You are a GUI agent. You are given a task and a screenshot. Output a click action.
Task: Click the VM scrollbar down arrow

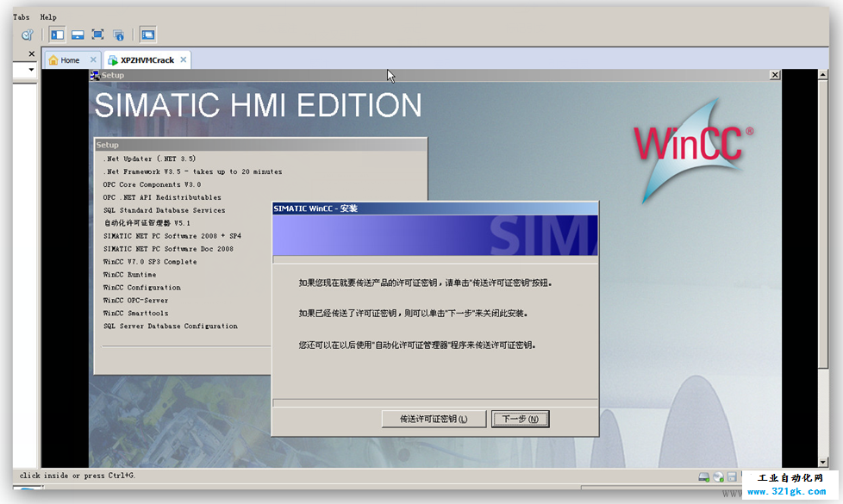[x=822, y=462]
